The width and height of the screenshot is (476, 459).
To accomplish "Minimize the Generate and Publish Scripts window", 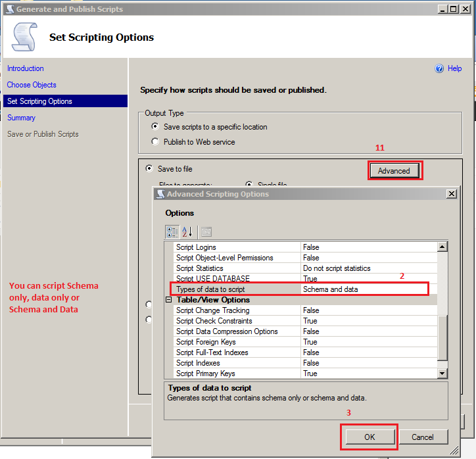I will tap(442, 9).
